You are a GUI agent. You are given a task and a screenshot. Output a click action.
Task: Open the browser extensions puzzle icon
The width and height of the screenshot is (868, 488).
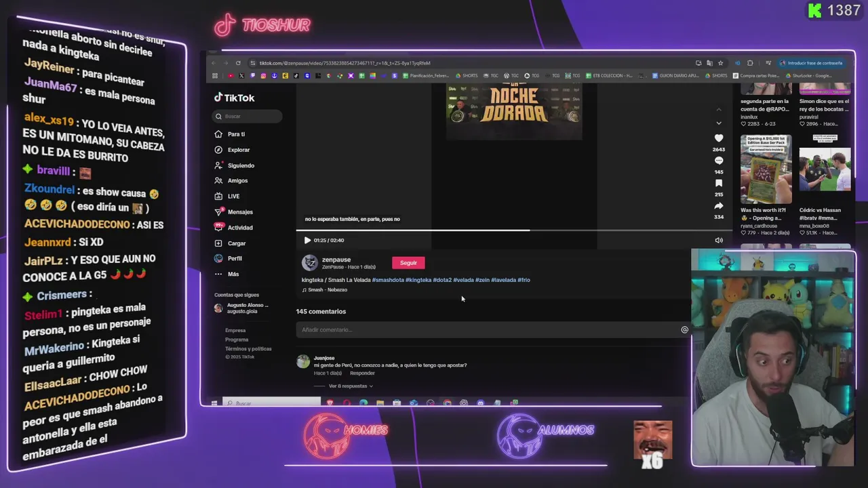pyautogui.click(x=750, y=63)
